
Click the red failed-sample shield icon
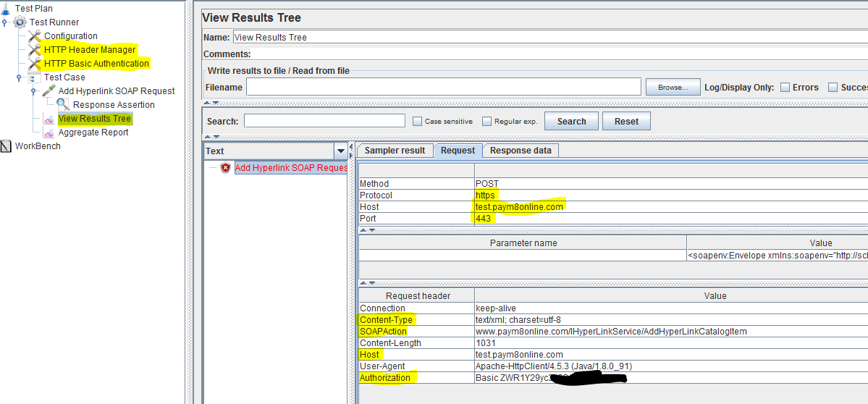click(225, 168)
